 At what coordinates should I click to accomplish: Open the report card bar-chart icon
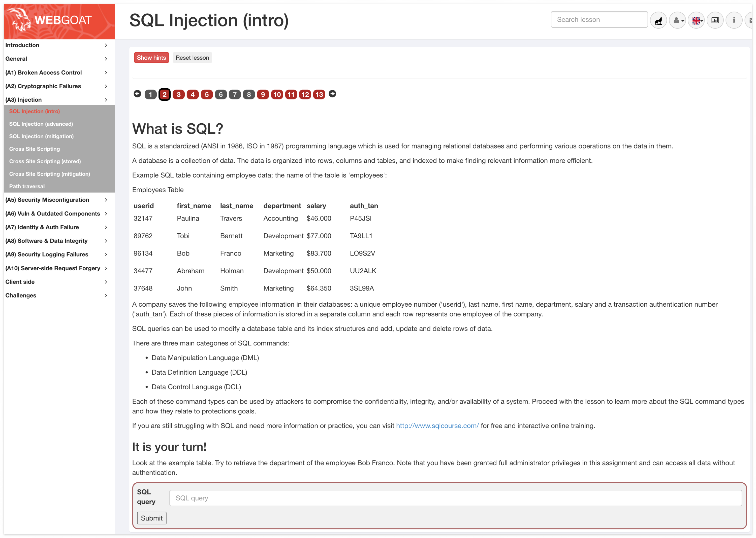pos(715,21)
